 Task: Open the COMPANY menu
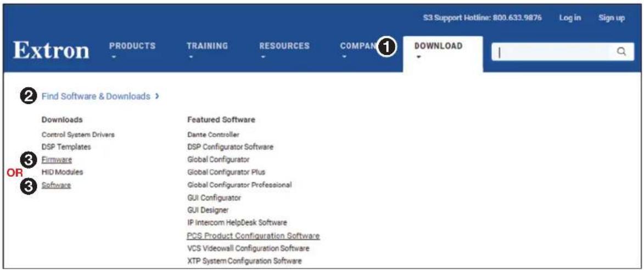(x=358, y=46)
